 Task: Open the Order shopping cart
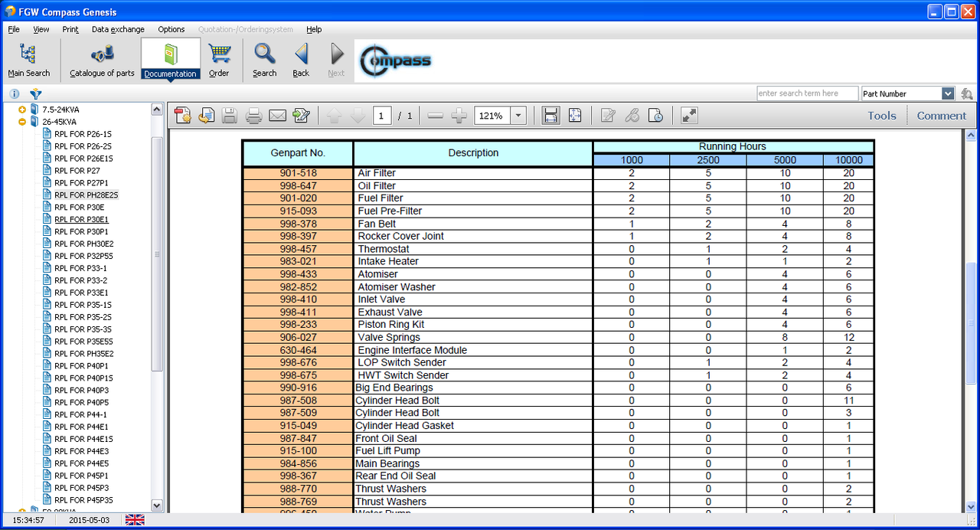(x=219, y=60)
